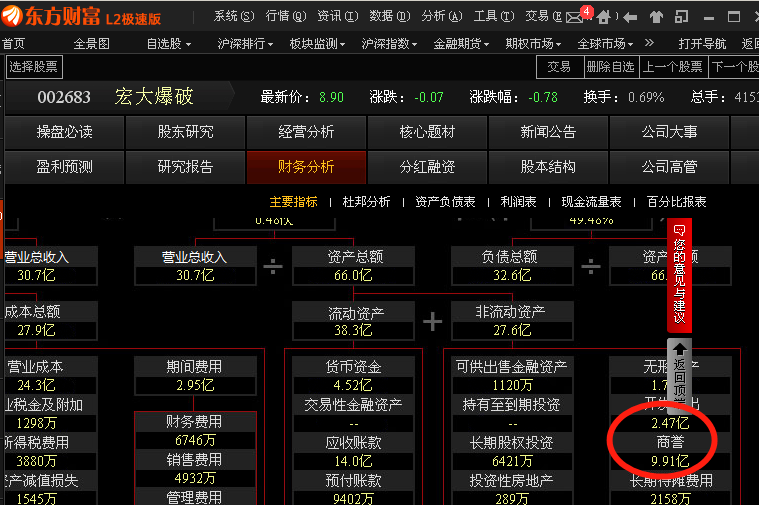This screenshot has height=505, width=759.
Task: Click 打开导航 button
Action: tap(702, 44)
